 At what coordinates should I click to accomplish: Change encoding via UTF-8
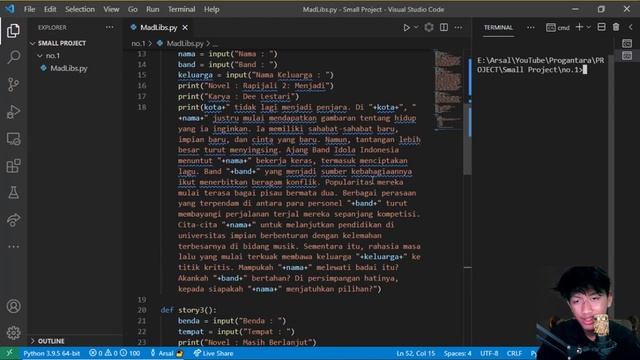click(x=489, y=353)
